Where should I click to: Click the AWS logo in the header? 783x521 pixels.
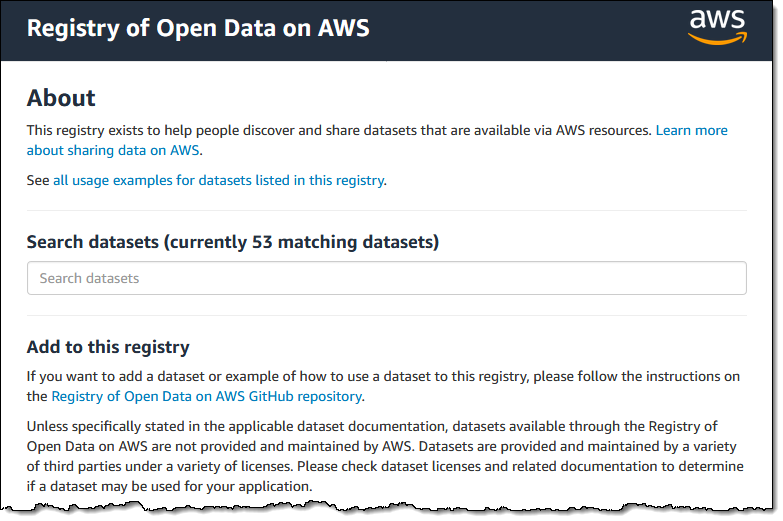[717, 26]
